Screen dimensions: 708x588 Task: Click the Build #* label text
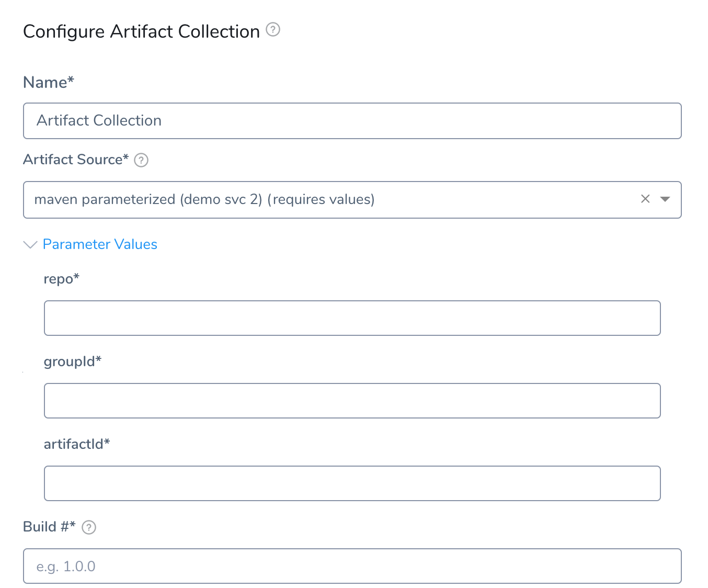pos(49,526)
